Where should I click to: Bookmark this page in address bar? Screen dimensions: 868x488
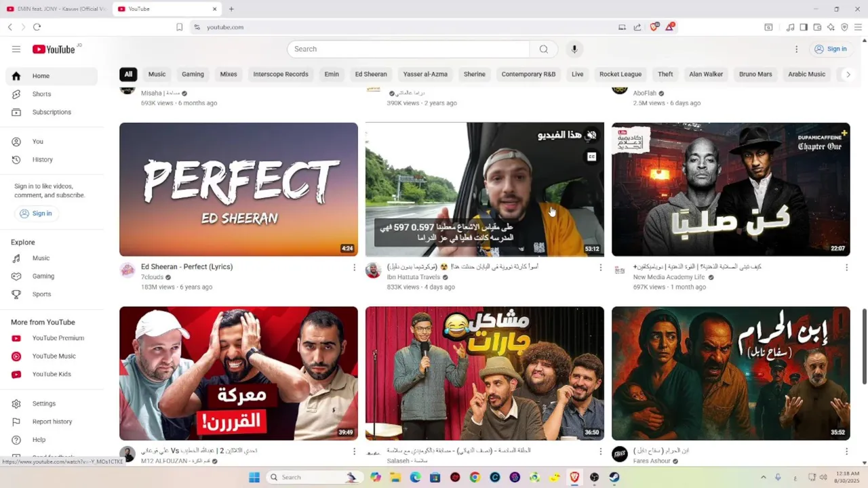[x=179, y=27]
